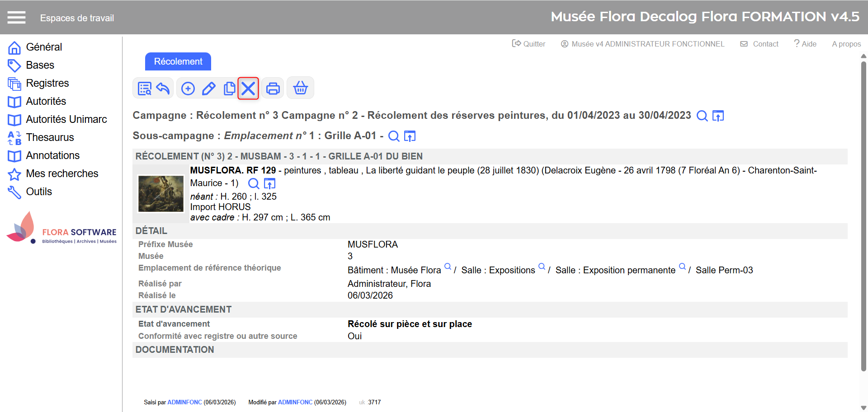Open Mes recherches in sidebar
Image resolution: width=868 pixels, height=412 pixels.
pos(62,173)
